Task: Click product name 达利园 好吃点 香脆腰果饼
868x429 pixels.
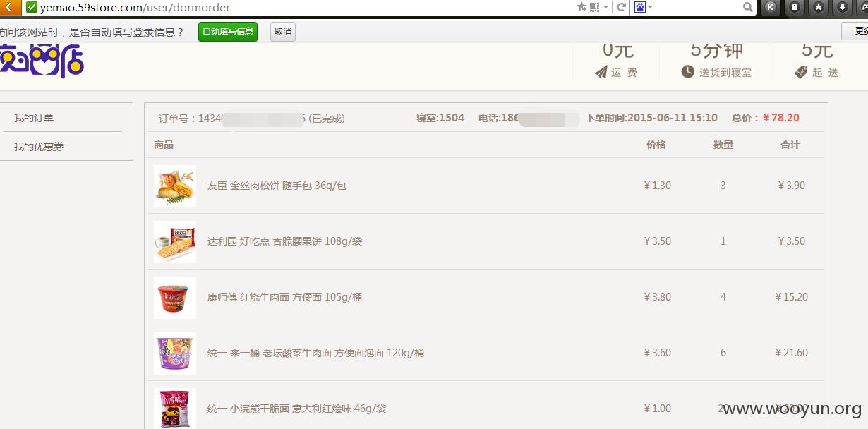Action: point(284,241)
